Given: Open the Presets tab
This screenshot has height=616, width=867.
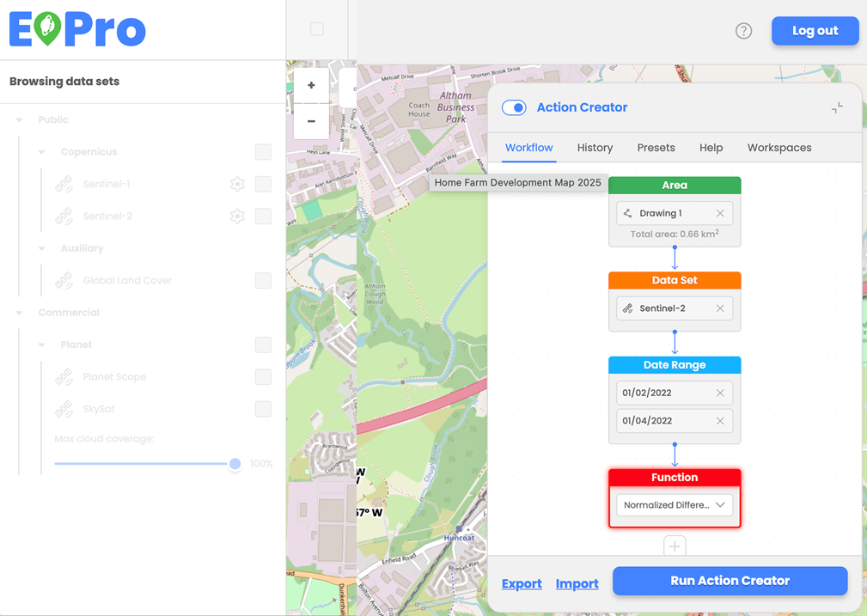Looking at the screenshot, I should tap(656, 148).
